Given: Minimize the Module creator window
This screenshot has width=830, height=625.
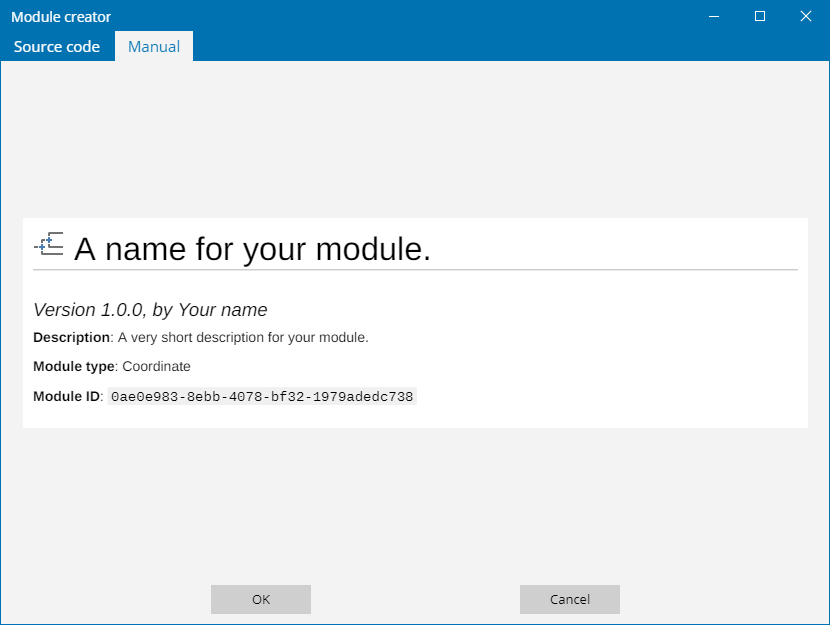Looking at the screenshot, I should (x=714, y=16).
